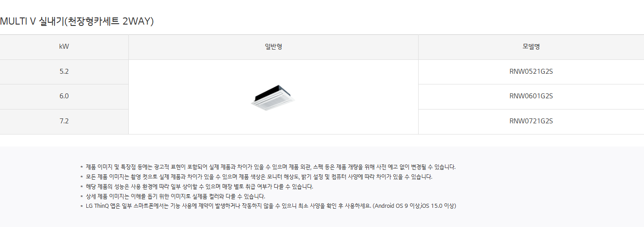Click the ceiling cassette 2WAY product image

coord(273,97)
